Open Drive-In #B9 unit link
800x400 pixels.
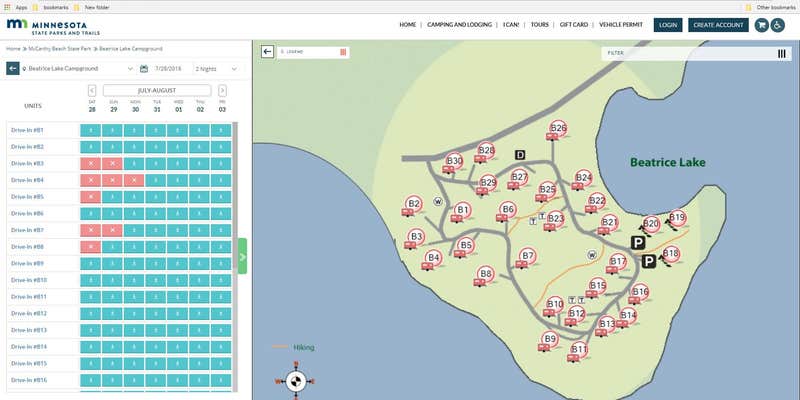coord(28,263)
